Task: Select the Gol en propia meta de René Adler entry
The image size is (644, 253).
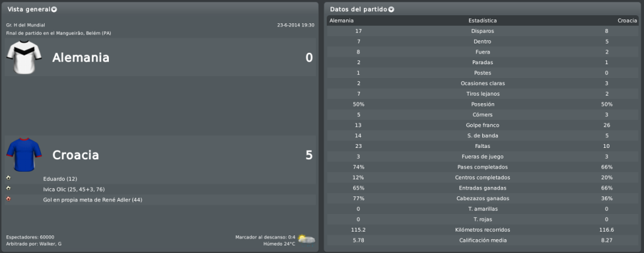Action: coord(93,200)
